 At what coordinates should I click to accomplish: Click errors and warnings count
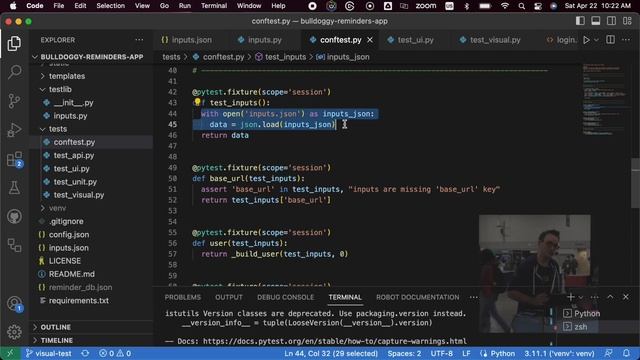click(115, 353)
